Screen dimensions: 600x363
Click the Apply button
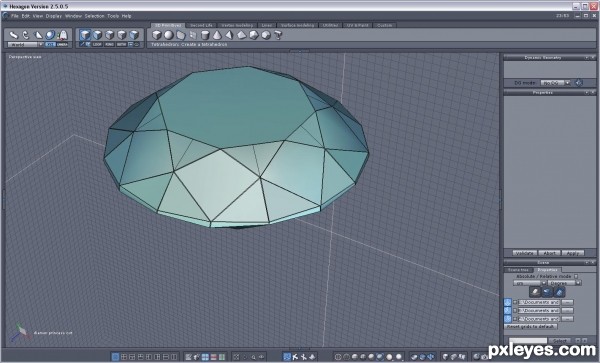(x=572, y=253)
